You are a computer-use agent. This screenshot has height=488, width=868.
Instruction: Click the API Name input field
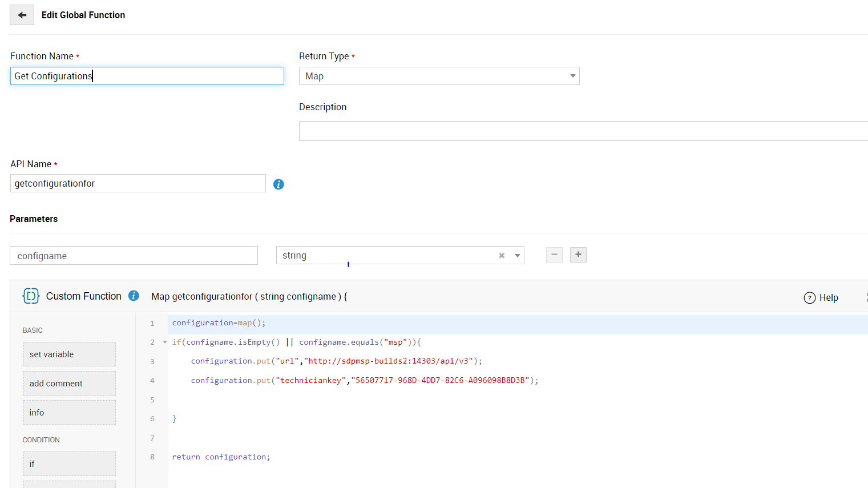coord(138,183)
